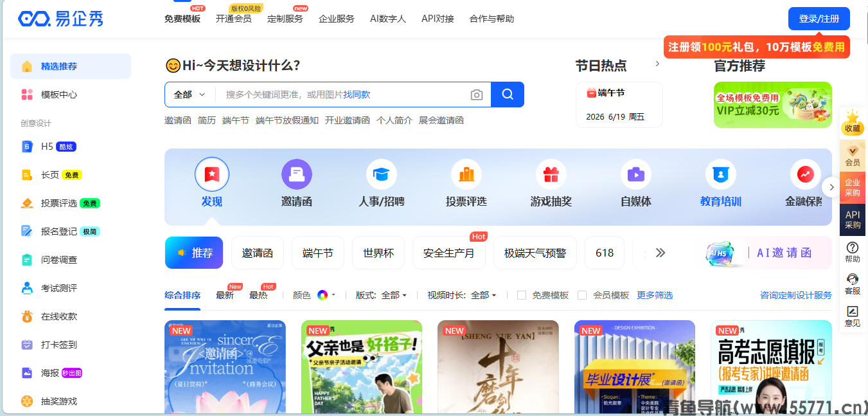Open the 定制服务 top menu
This screenshot has width=868, height=416.
click(x=285, y=19)
